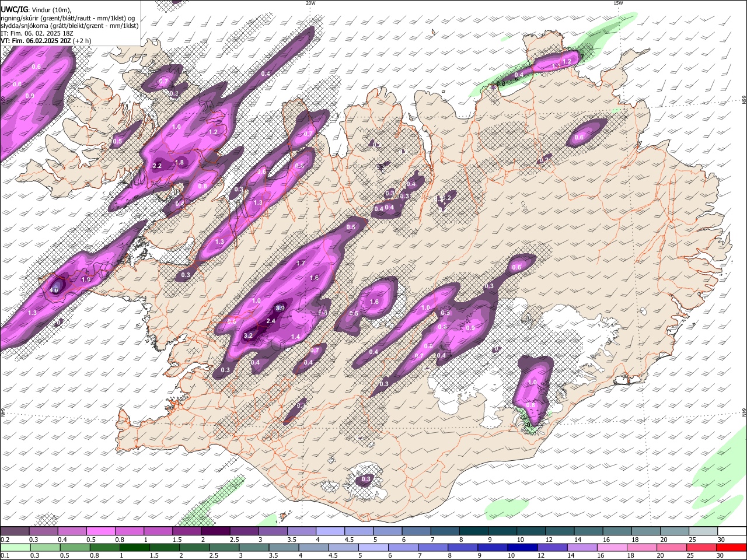Pick the rain legend swatch between 25 and 30
Screen dimensions: 747x560
[x=701, y=547]
